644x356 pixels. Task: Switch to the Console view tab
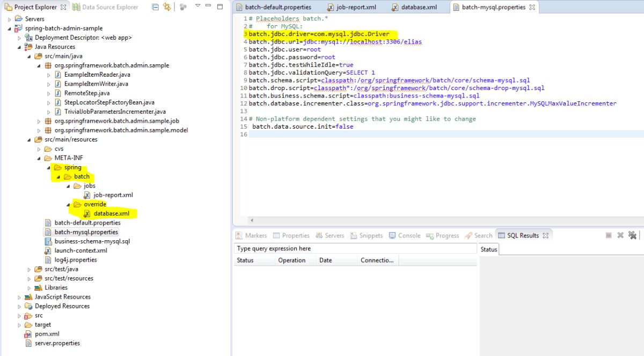405,235
